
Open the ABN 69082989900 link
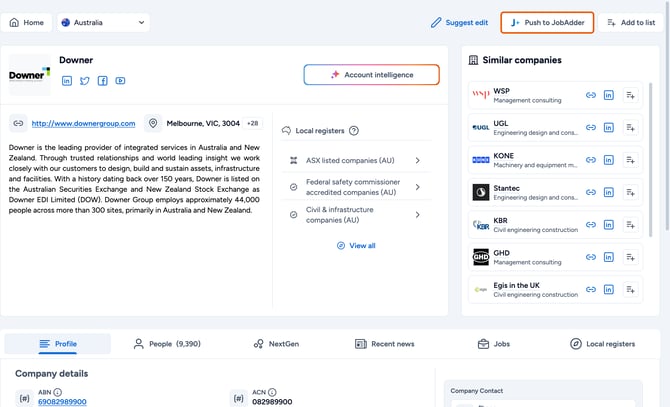tap(62, 402)
